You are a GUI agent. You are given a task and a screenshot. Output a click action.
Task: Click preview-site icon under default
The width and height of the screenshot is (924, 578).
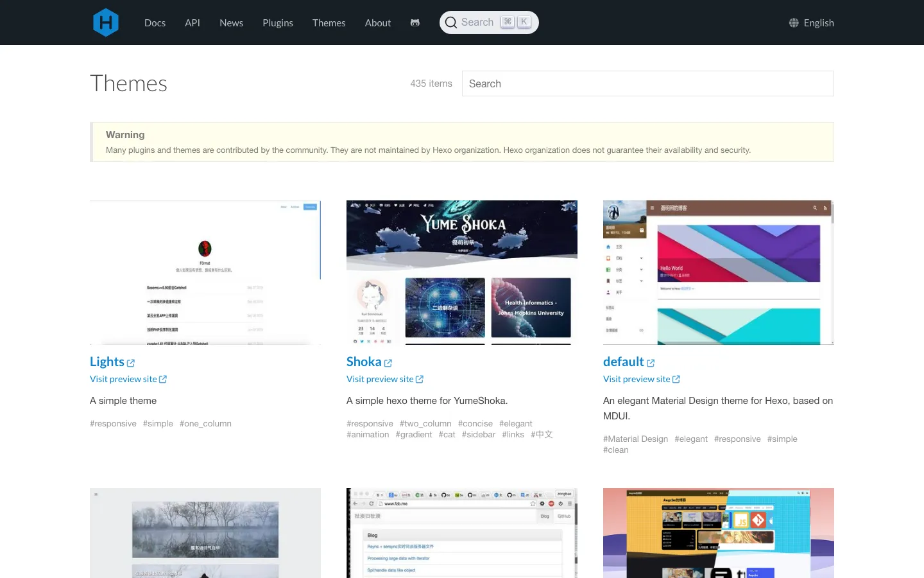tap(676, 380)
